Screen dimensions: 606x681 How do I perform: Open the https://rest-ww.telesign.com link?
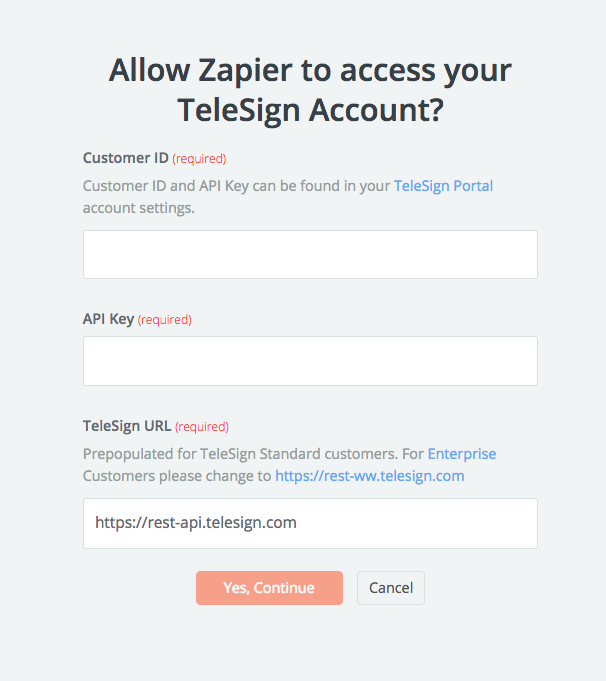click(x=370, y=476)
